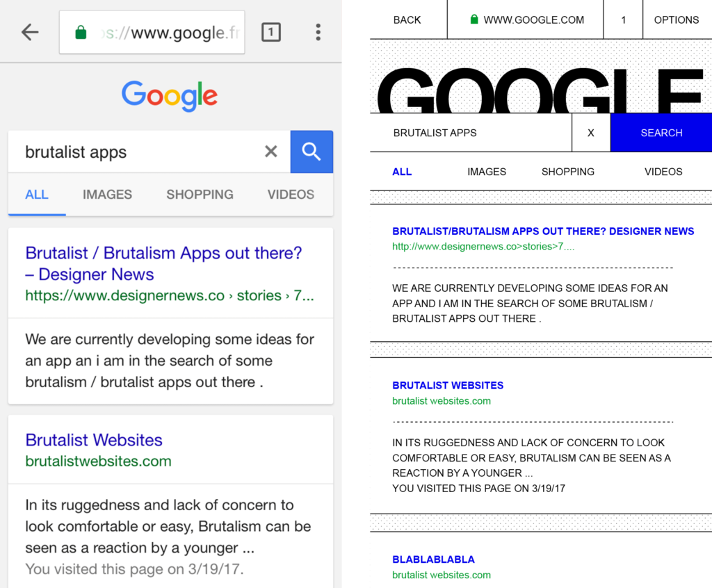Screen dimensions: 712x588
Task: Click the X button beside BRUTALIST APPS
Action: click(590, 133)
